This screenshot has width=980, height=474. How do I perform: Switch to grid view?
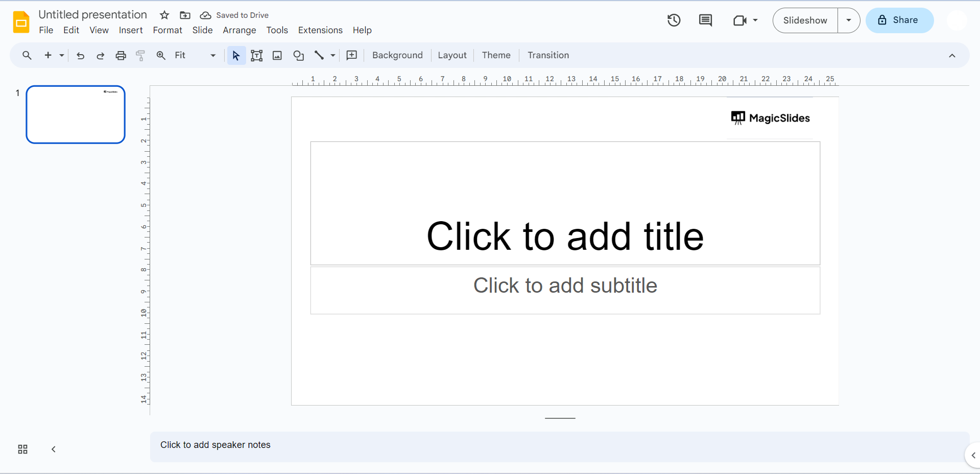click(x=22, y=449)
